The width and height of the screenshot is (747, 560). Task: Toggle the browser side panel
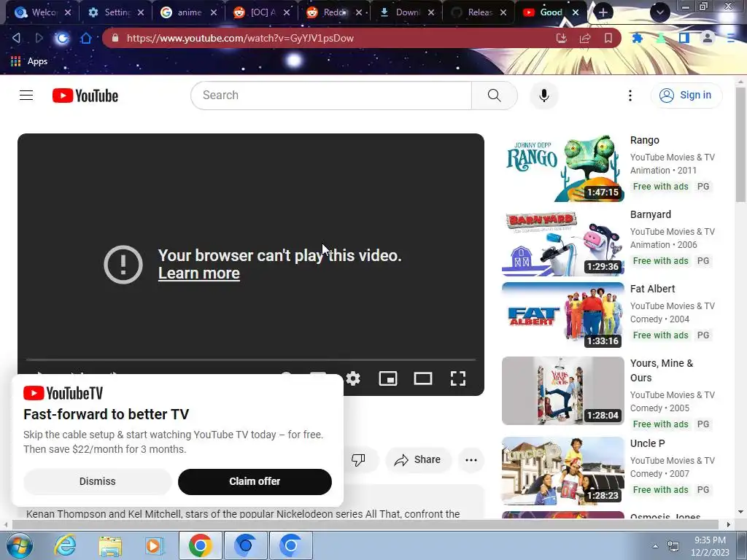pyautogui.click(x=684, y=38)
